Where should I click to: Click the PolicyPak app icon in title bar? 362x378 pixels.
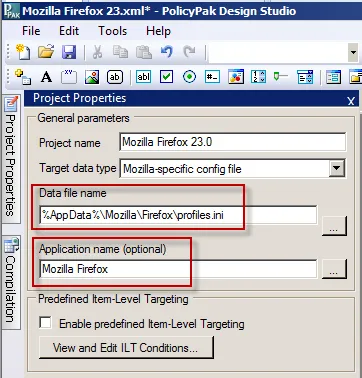coord(11,11)
